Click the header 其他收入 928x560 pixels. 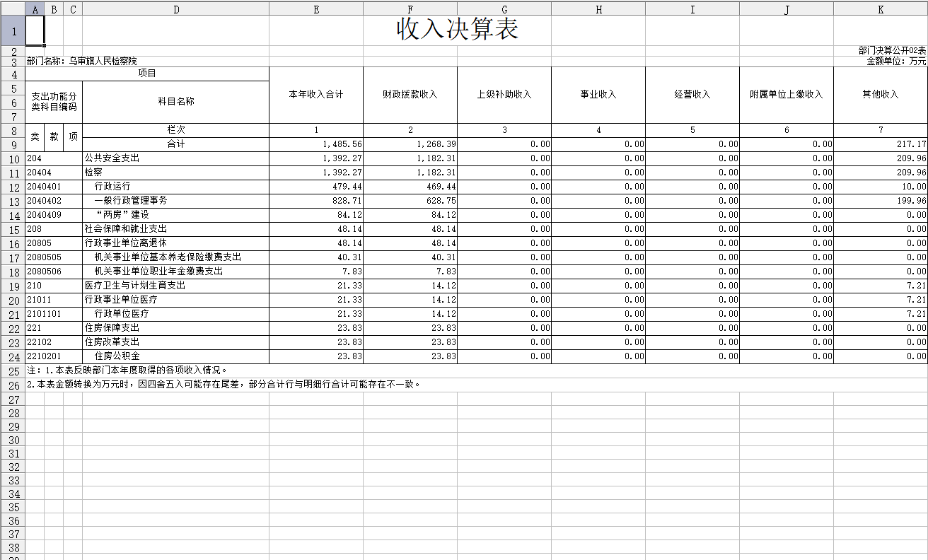coord(881,95)
